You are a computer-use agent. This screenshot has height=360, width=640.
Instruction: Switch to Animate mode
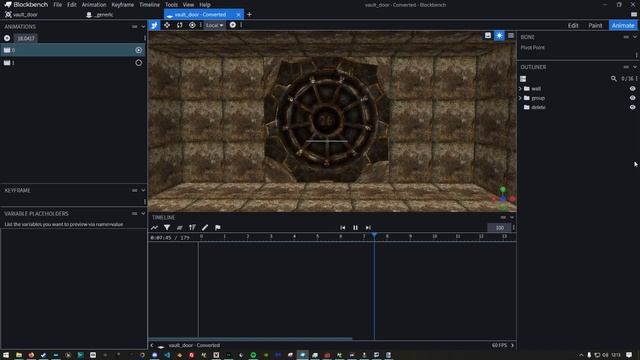click(623, 25)
